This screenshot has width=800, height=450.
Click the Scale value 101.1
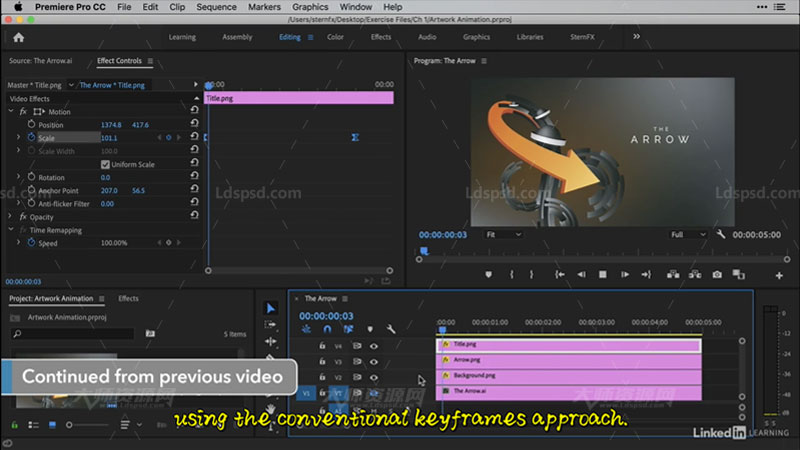109,138
